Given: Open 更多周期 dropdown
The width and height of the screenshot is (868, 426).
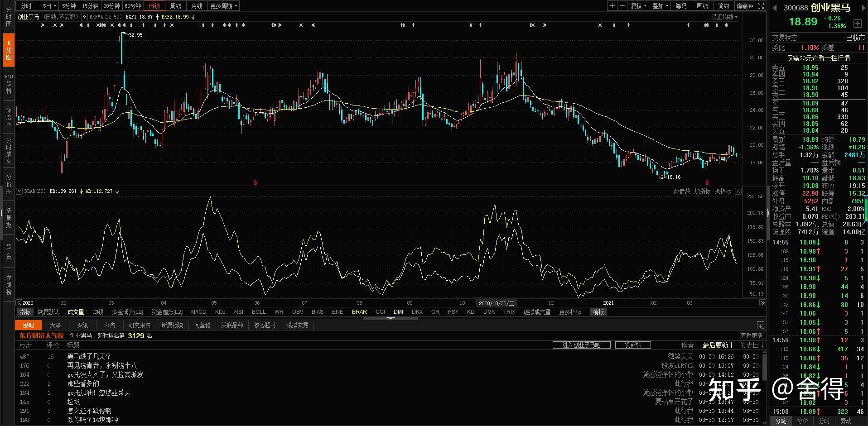Looking at the screenshot, I should [x=223, y=6].
